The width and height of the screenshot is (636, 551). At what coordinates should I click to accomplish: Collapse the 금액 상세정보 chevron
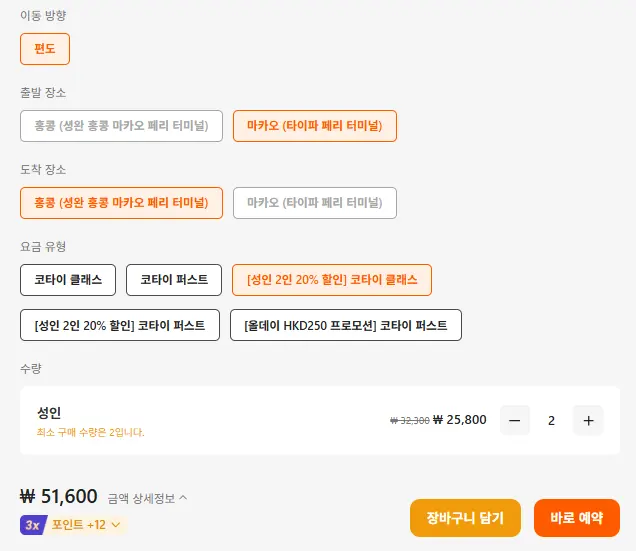point(183,497)
